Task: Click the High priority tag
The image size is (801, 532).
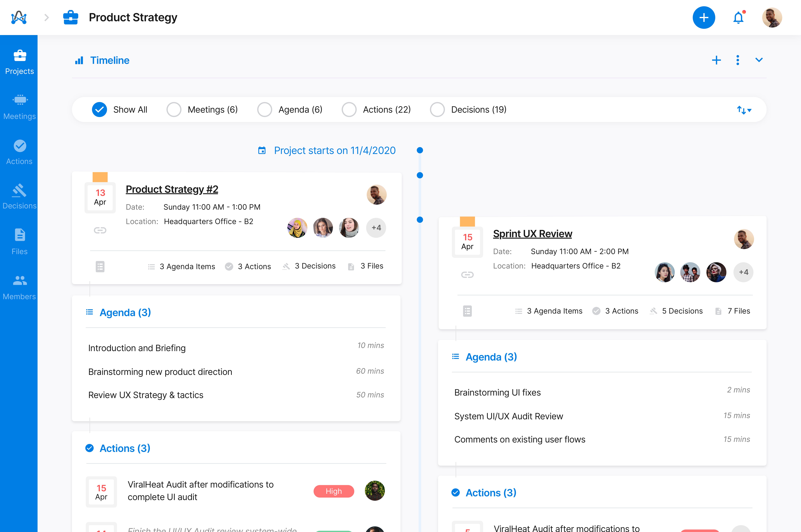Action: [334, 491]
